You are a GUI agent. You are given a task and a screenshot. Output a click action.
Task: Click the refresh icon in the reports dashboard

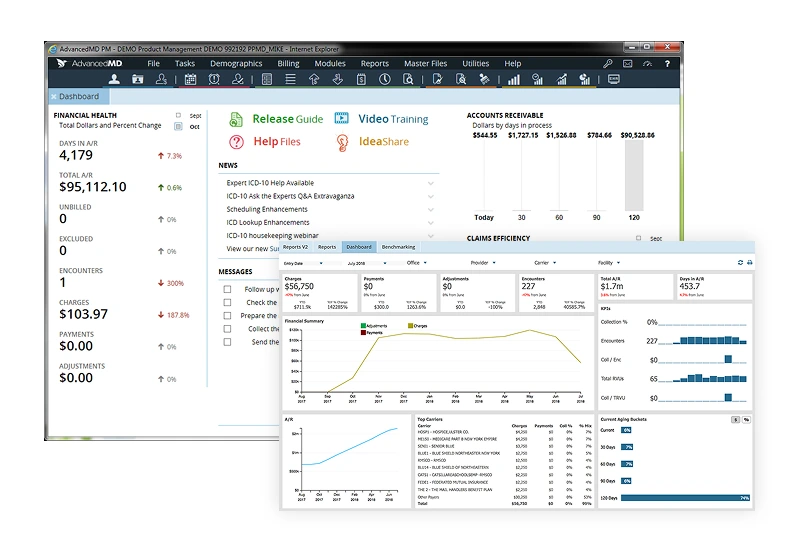coord(740,262)
